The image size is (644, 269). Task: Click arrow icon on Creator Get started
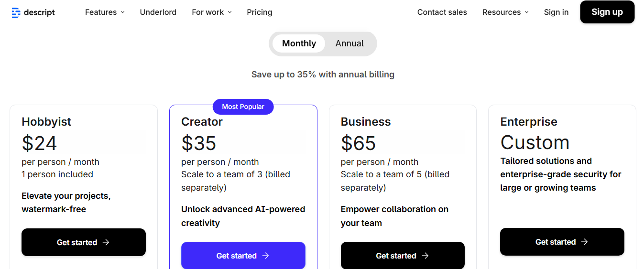[x=266, y=256]
